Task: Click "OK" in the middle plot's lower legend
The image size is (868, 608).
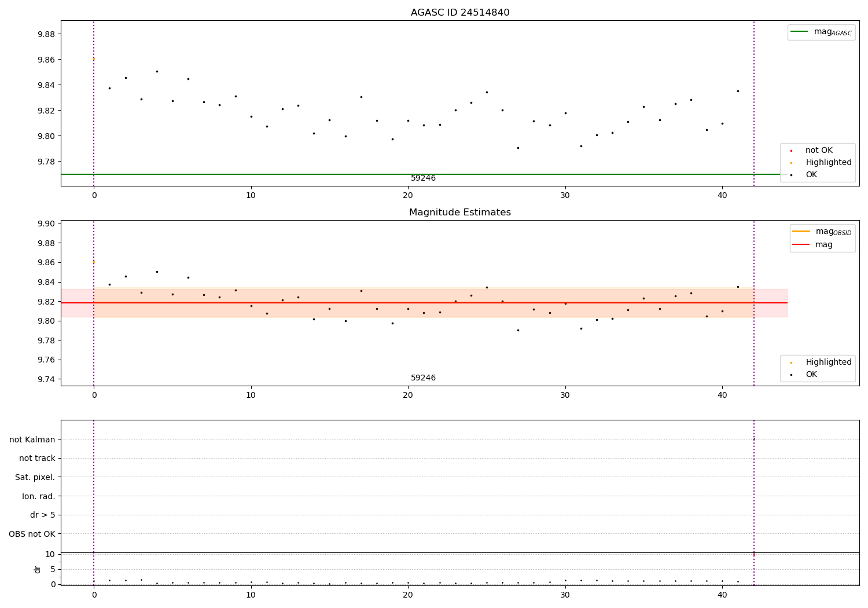Action: point(804,375)
